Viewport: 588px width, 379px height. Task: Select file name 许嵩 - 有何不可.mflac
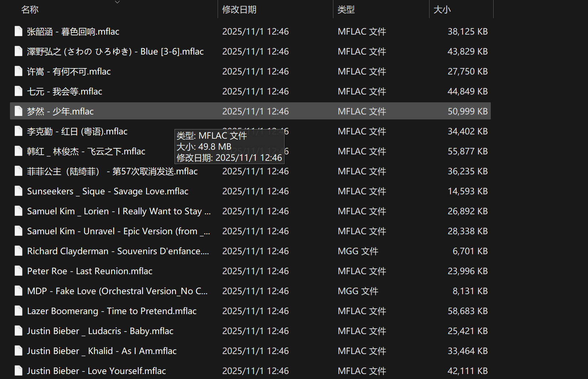click(x=69, y=71)
